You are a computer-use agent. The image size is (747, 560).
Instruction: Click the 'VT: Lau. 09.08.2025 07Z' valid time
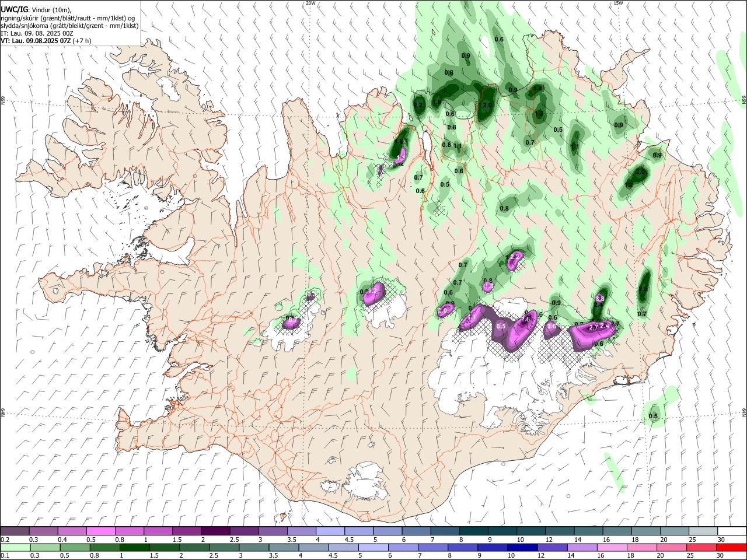[x=36, y=41]
